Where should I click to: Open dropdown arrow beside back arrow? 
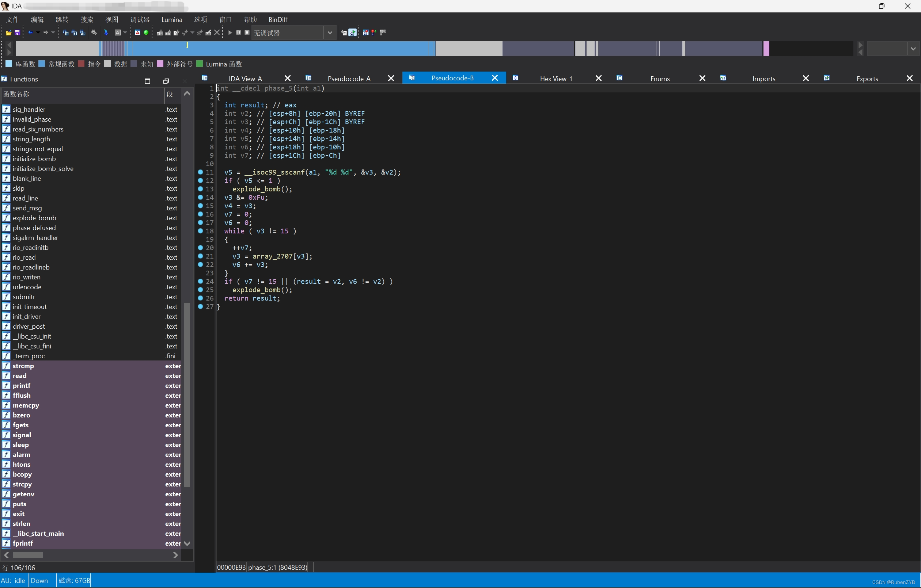tap(38, 33)
